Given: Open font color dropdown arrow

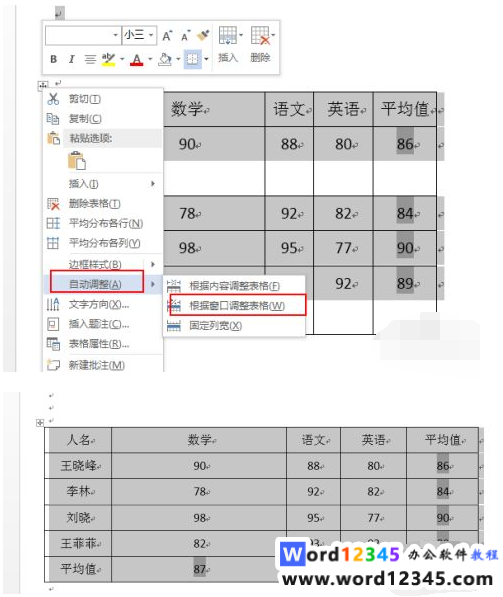Looking at the screenshot, I should [x=150, y=59].
